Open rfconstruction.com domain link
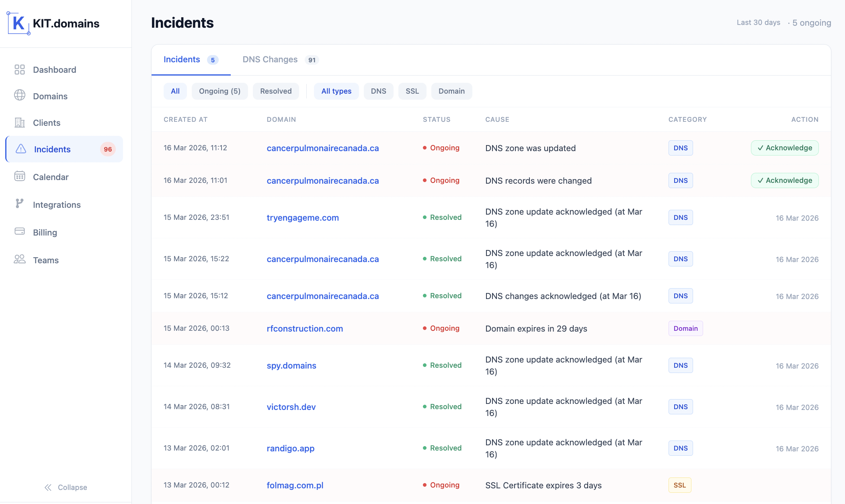Image resolution: width=845 pixels, height=504 pixels. 305,328
